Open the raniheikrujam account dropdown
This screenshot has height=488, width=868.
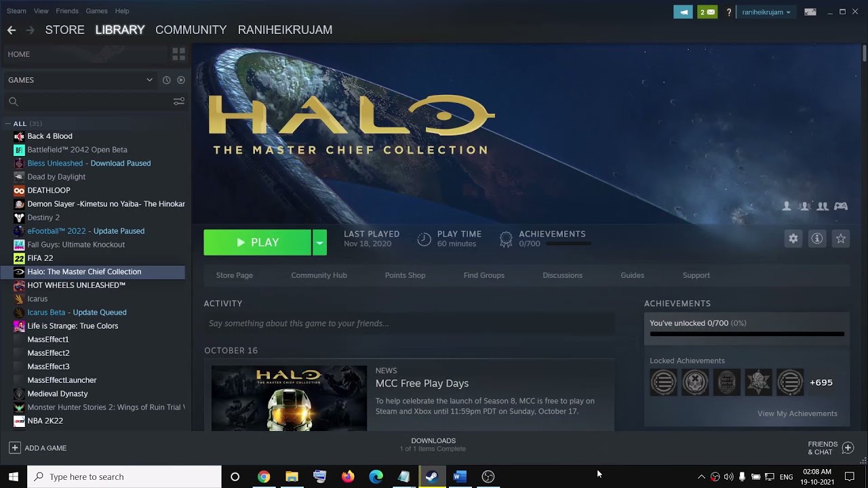(x=766, y=12)
